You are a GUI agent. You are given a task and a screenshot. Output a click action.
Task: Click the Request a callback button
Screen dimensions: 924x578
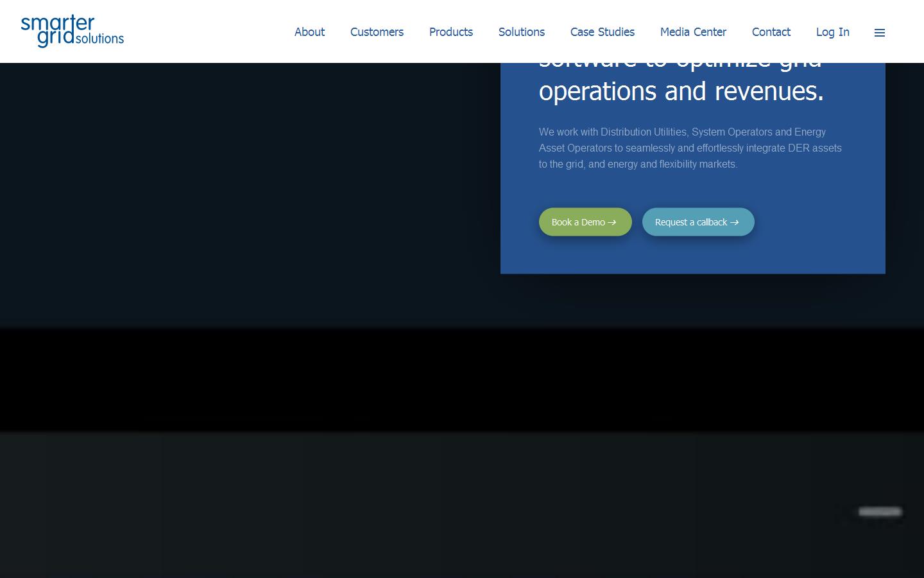click(698, 222)
